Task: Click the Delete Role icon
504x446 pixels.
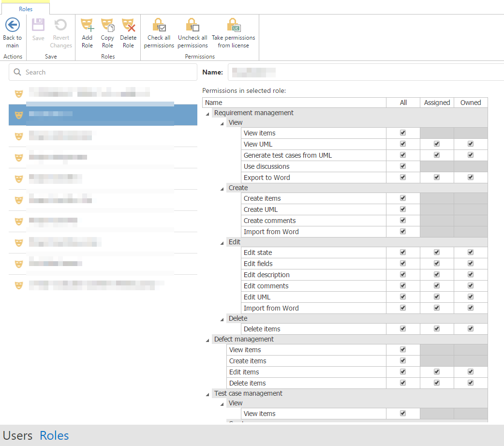Action: coord(128,25)
